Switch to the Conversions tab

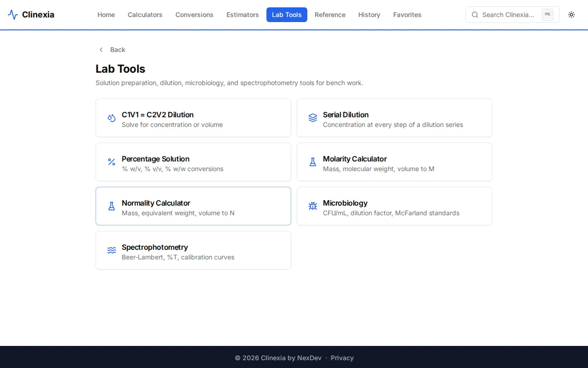point(194,15)
